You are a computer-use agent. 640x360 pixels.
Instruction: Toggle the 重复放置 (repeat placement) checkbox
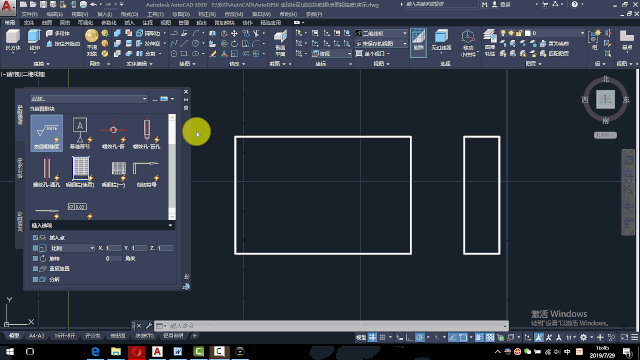35,269
